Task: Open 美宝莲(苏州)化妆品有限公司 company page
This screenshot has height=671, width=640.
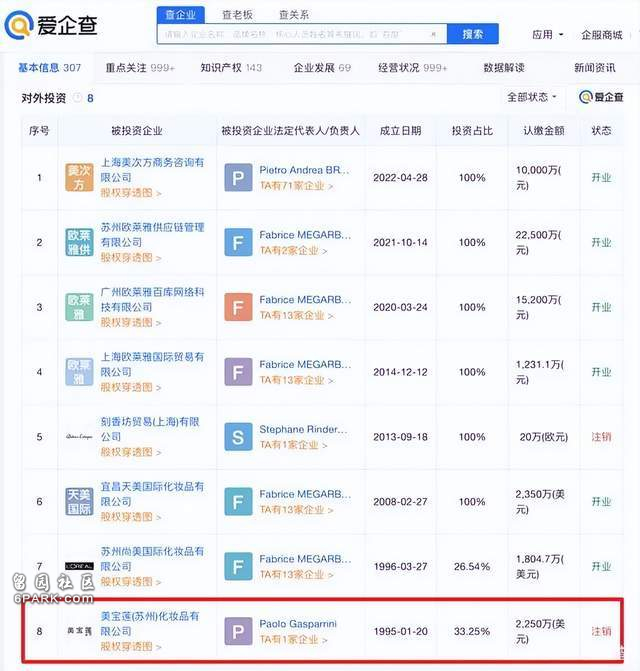Action: click(x=150, y=623)
